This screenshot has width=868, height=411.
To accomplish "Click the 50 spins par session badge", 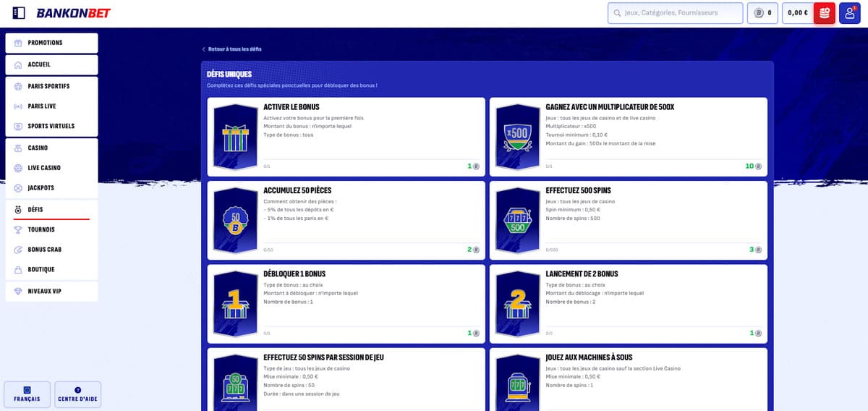I will 235,384.
